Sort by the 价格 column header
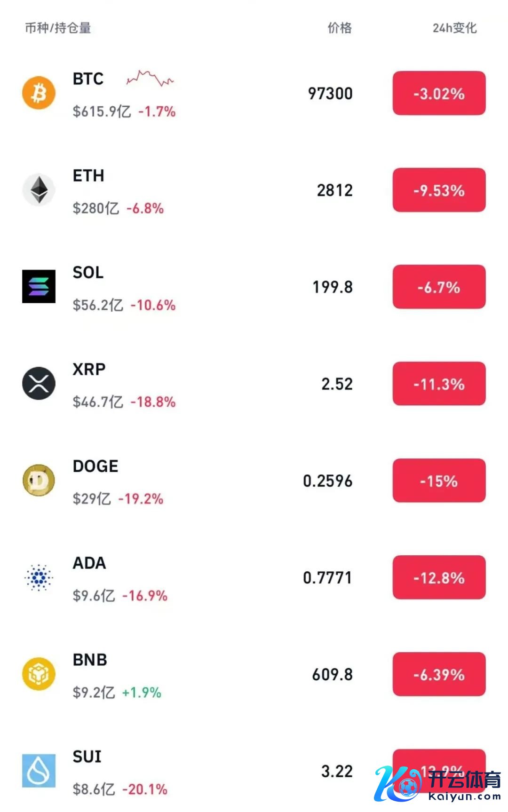Screen dimensions: 508x812 pyautogui.click(x=340, y=28)
